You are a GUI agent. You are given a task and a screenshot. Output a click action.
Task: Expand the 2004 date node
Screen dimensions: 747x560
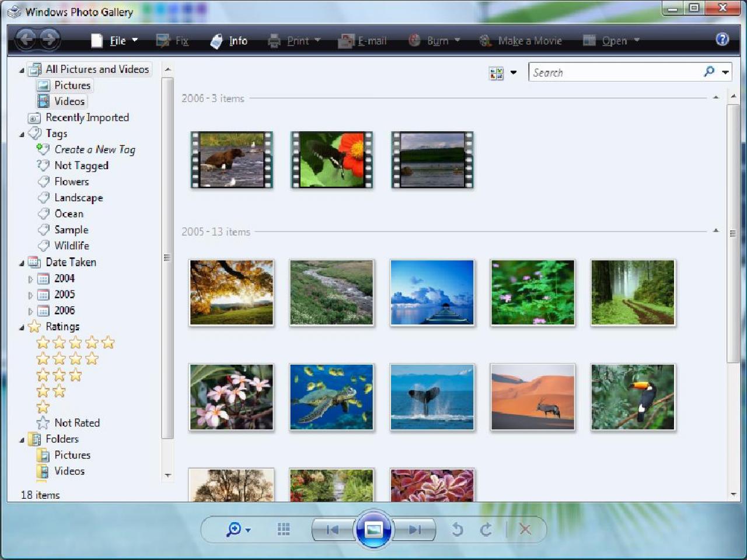pos(30,279)
